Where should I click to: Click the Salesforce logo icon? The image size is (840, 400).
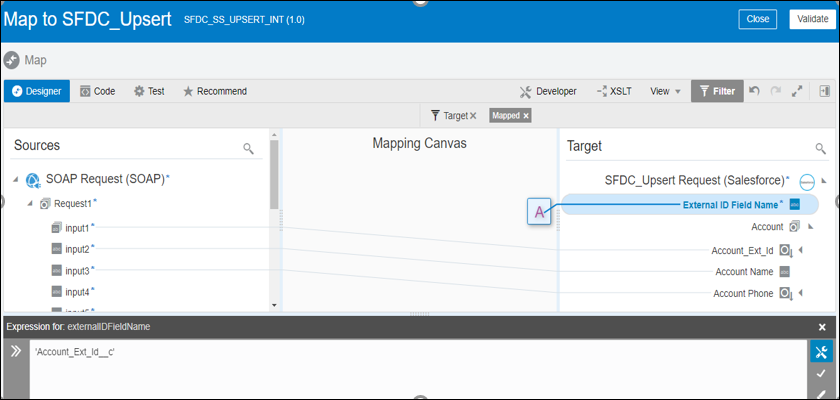point(807,182)
